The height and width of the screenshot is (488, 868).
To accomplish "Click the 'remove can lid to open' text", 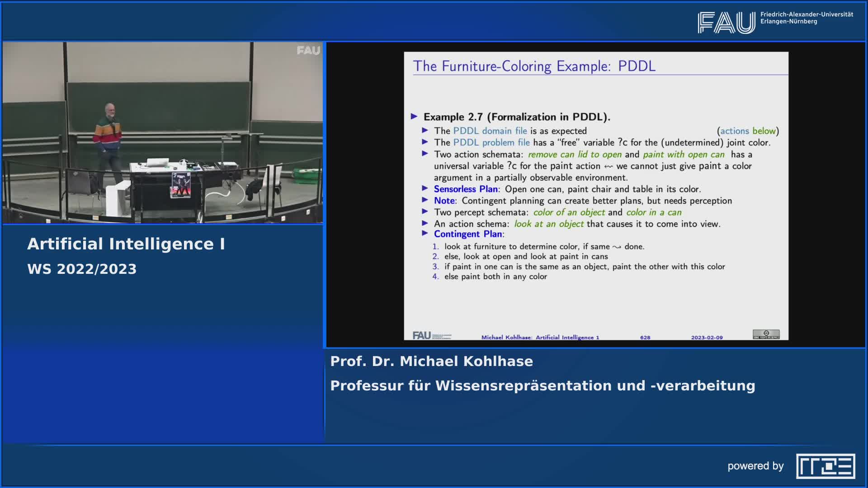I will 575,155.
